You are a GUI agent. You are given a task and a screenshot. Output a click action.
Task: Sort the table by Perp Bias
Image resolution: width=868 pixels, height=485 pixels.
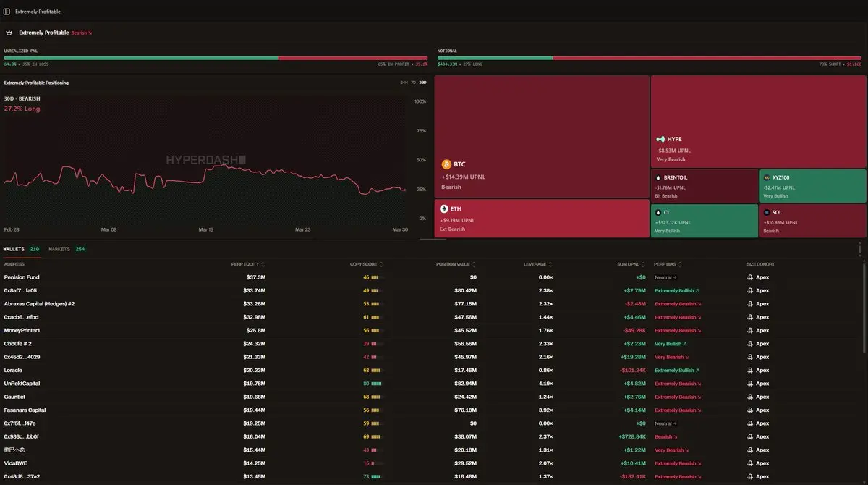(668, 264)
